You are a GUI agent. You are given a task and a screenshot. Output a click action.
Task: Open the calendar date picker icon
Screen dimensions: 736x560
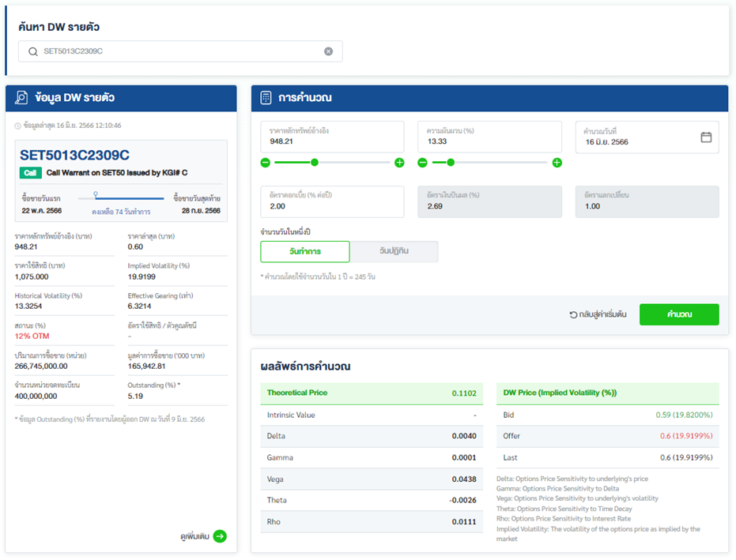(706, 137)
